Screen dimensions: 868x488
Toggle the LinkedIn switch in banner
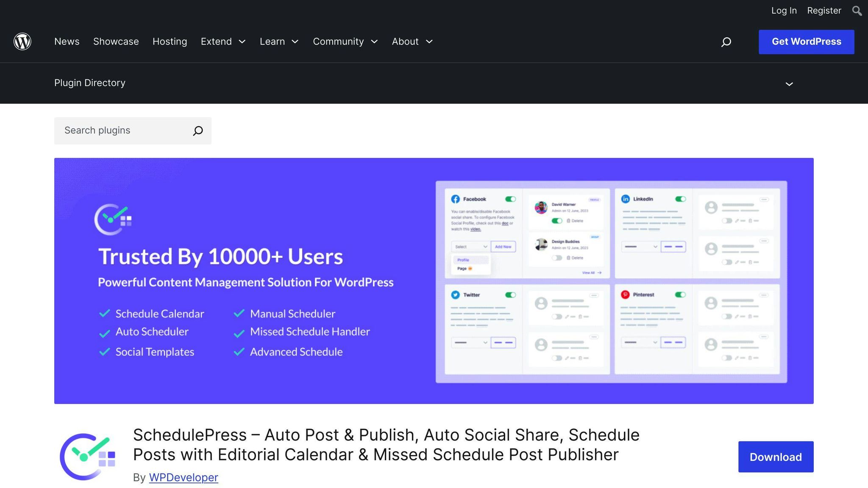681,199
